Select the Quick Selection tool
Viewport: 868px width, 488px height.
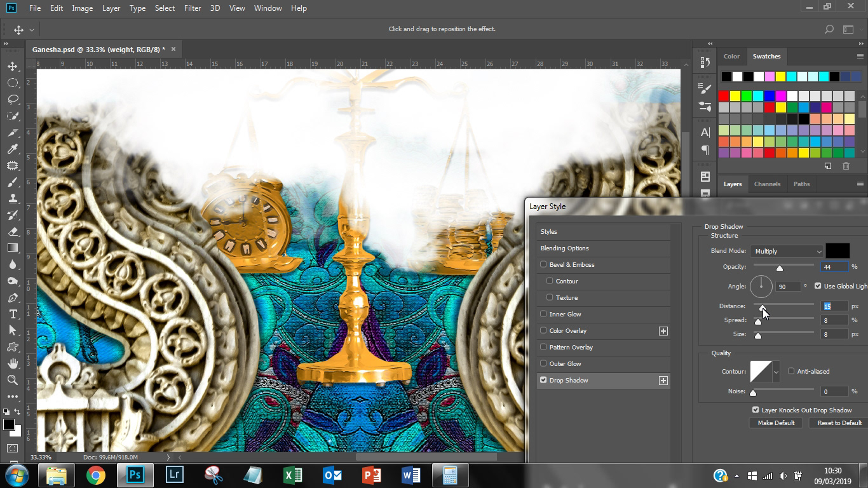pyautogui.click(x=13, y=116)
